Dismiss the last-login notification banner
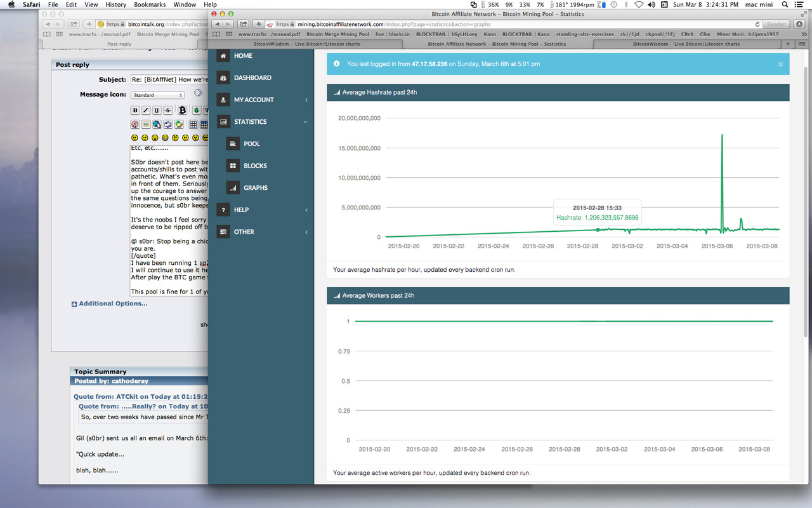Screen dimensions: 812x508 click(x=780, y=64)
